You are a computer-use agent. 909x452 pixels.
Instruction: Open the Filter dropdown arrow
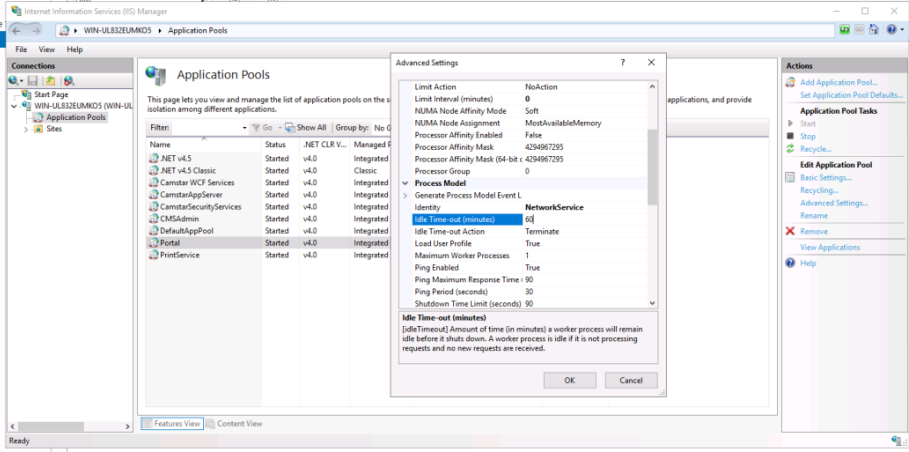pyautogui.click(x=245, y=127)
